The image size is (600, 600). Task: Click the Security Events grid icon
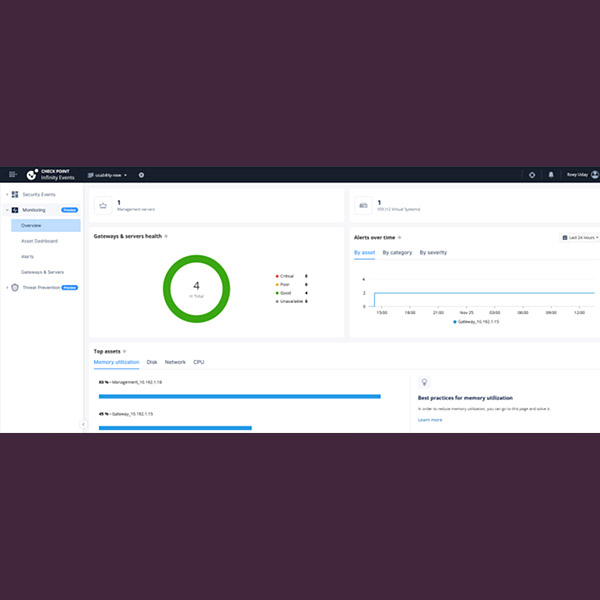pyautogui.click(x=15, y=194)
